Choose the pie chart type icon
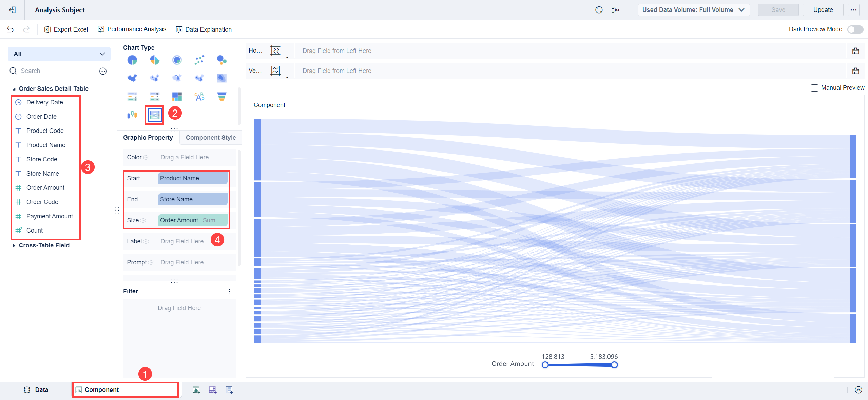The image size is (868, 400). click(132, 60)
